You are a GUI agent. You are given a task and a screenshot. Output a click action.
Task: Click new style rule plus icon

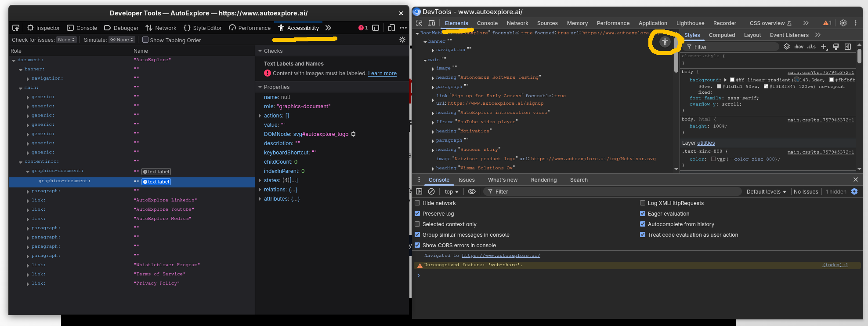[x=824, y=47]
